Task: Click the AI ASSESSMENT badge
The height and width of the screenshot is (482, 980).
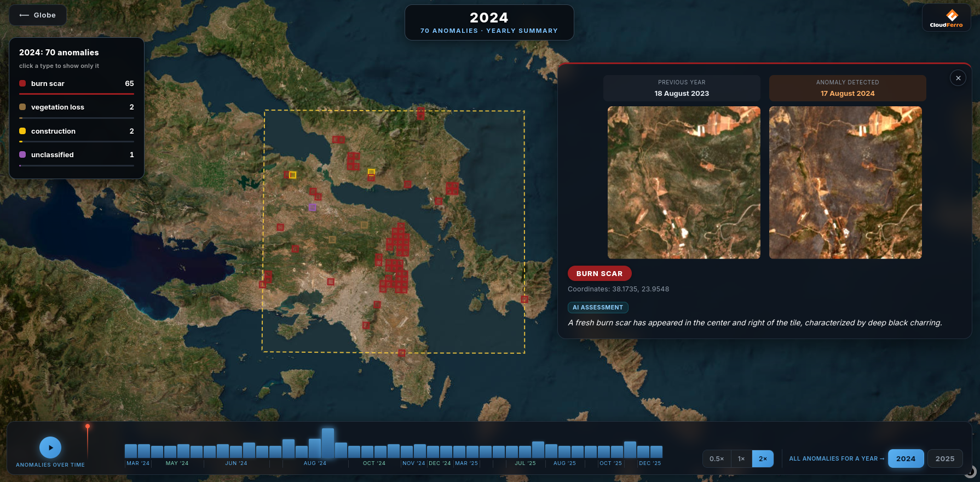Action: [598, 308]
